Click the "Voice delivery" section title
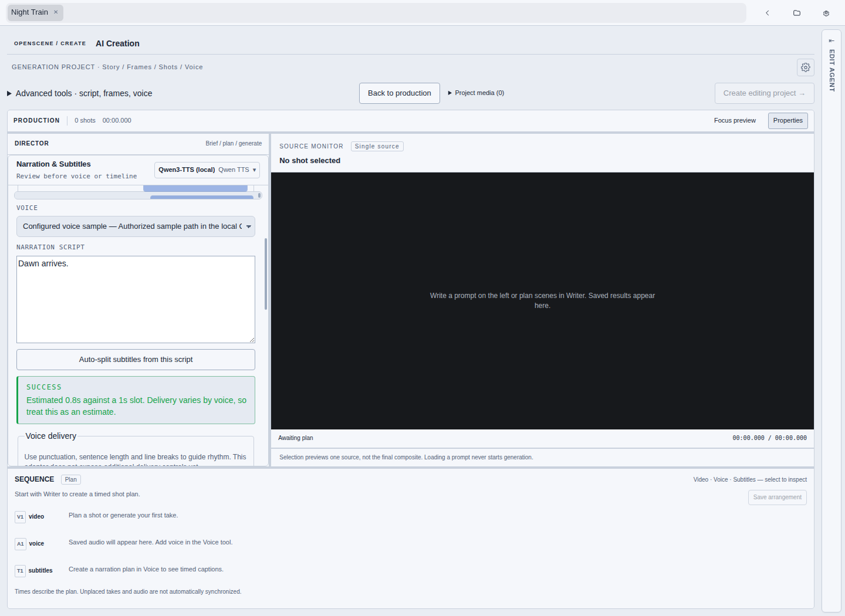 click(x=51, y=436)
